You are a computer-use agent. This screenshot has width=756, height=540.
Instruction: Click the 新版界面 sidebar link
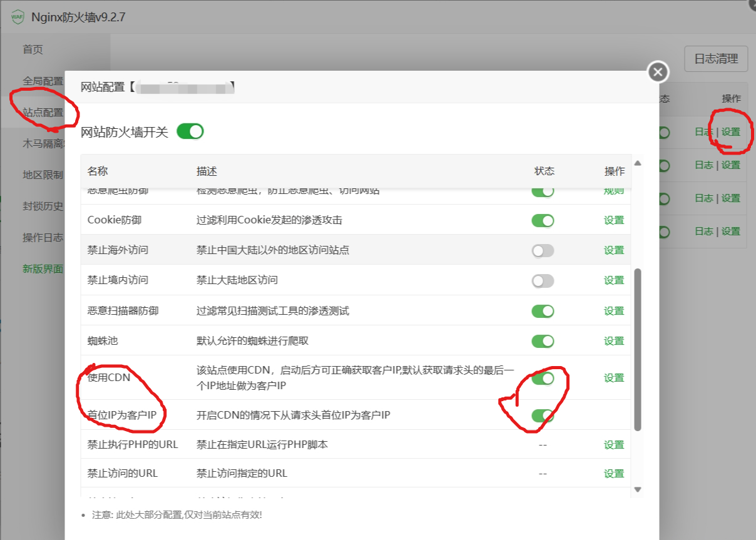(x=42, y=268)
